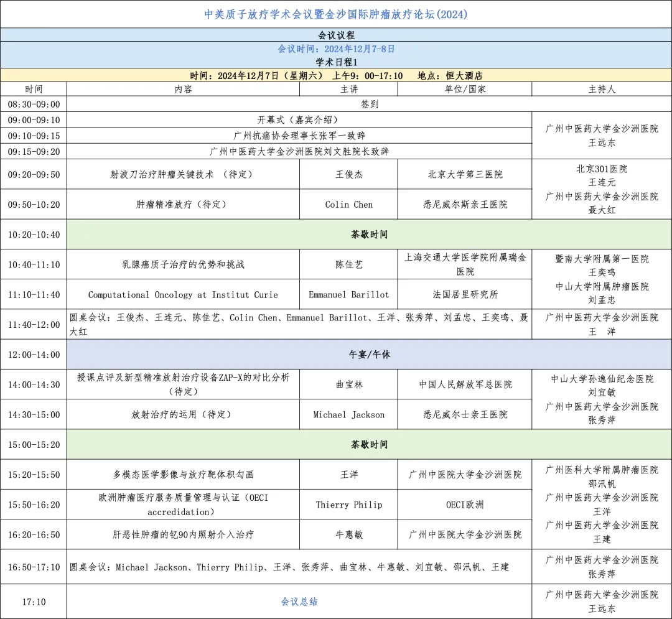672x619 pixels.
Task: Click speaker Colin Chen
Action: tap(349, 204)
